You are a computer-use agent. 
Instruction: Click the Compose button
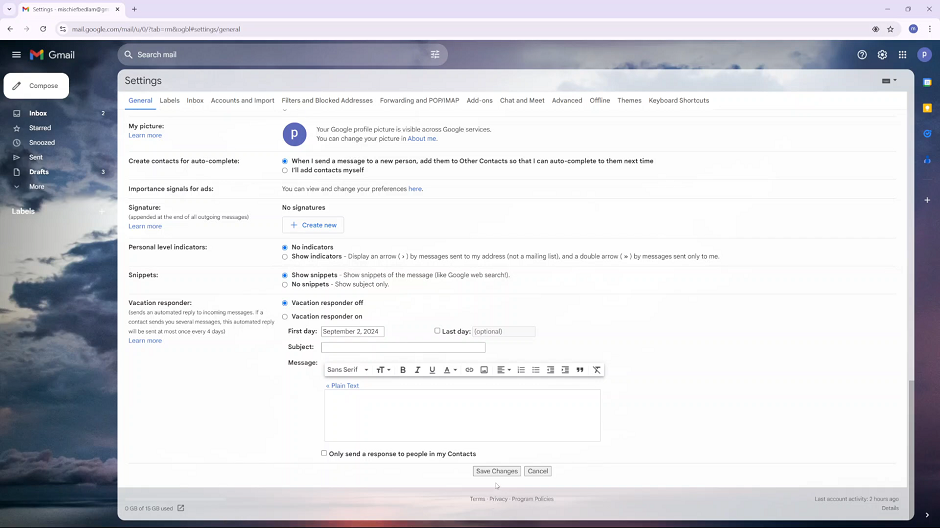[x=36, y=86]
